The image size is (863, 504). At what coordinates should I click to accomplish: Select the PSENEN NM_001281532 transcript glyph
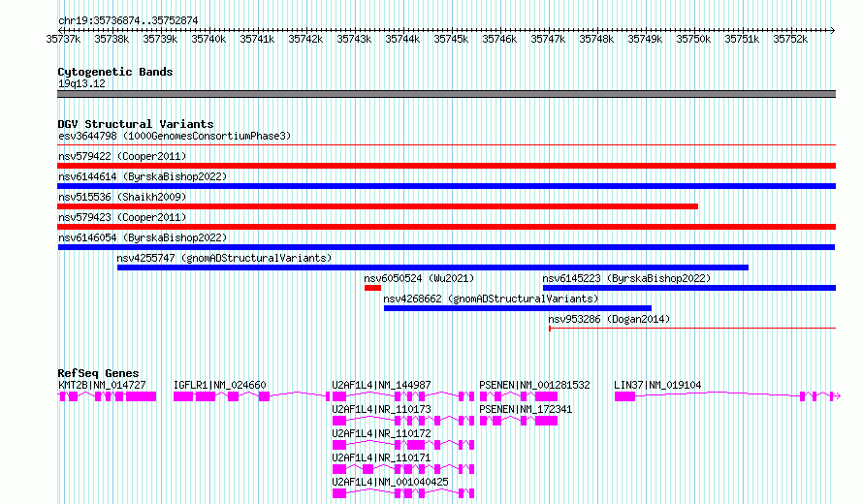(519, 396)
